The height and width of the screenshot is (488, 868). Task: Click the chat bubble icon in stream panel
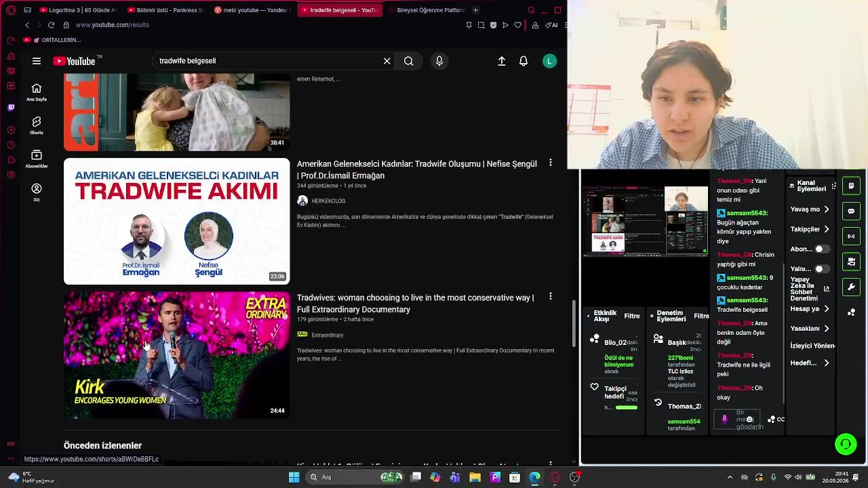pyautogui.click(x=851, y=211)
